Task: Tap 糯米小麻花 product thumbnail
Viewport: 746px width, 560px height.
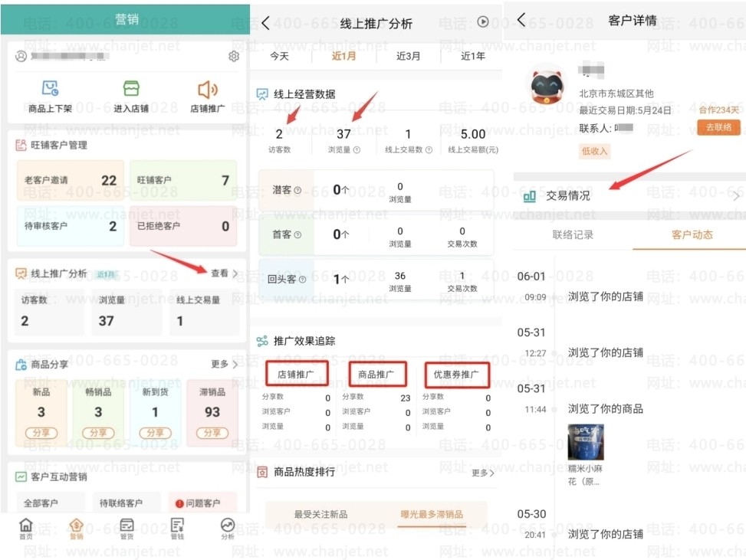Action: [586, 442]
